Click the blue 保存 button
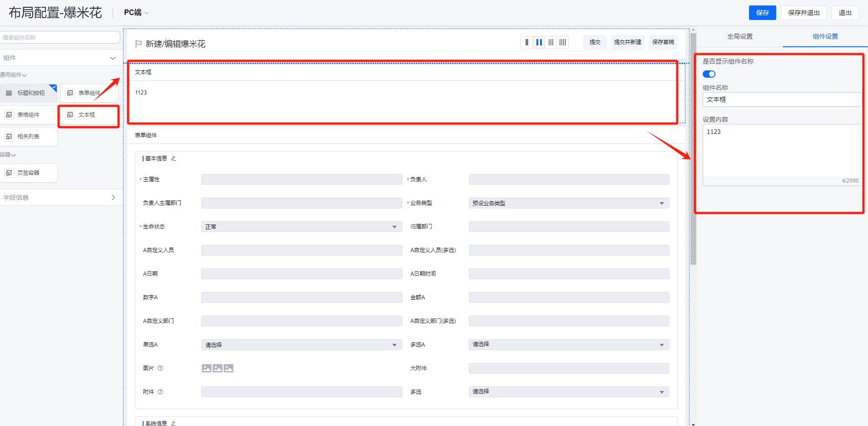 [762, 13]
